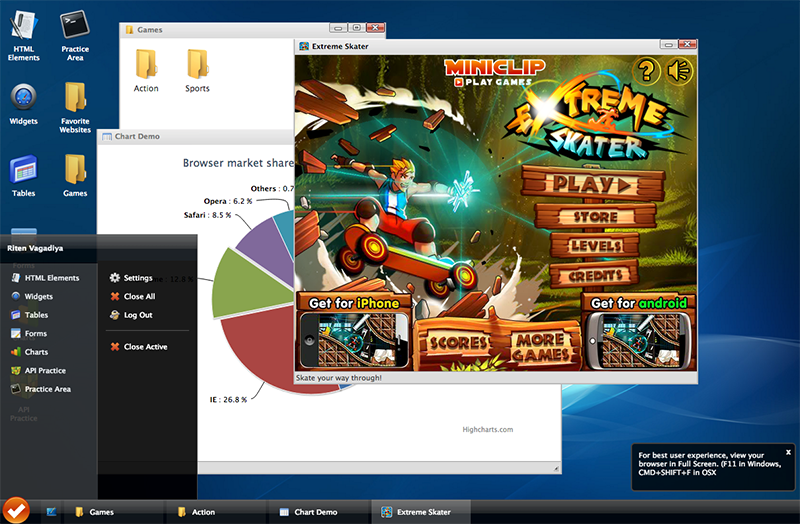Switch to Games taskbar button
This screenshot has width=800, height=524.
click(113, 512)
